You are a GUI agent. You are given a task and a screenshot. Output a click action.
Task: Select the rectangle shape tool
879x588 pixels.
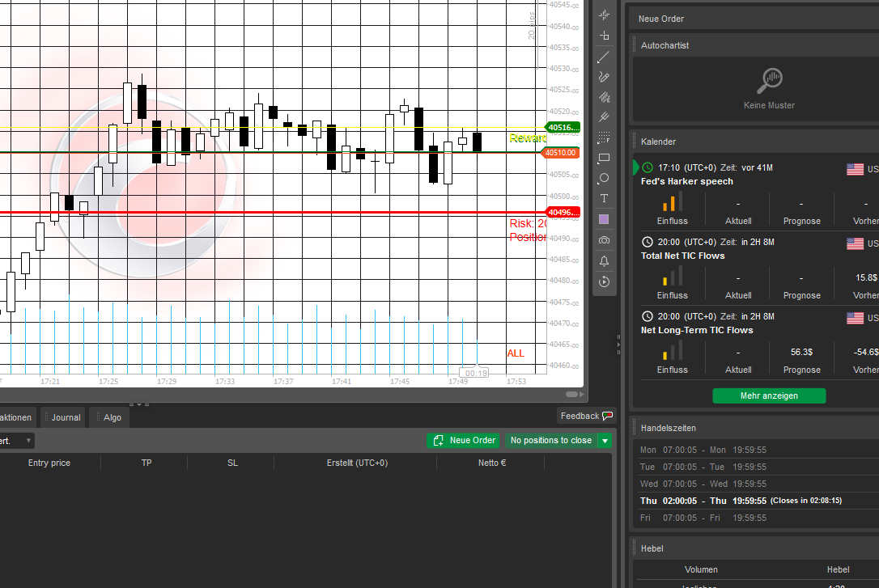(x=604, y=158)
